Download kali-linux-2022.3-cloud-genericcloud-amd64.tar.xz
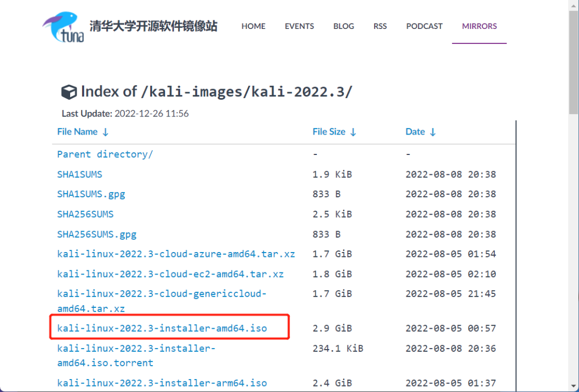This screenshot has width=579, height=392. (162, 301)
